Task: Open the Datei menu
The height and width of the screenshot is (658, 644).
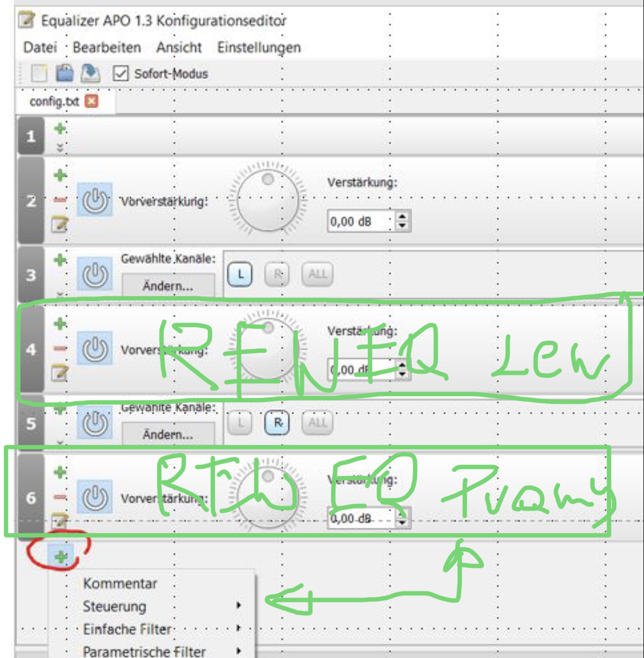Action: click(x=40, y=48)
